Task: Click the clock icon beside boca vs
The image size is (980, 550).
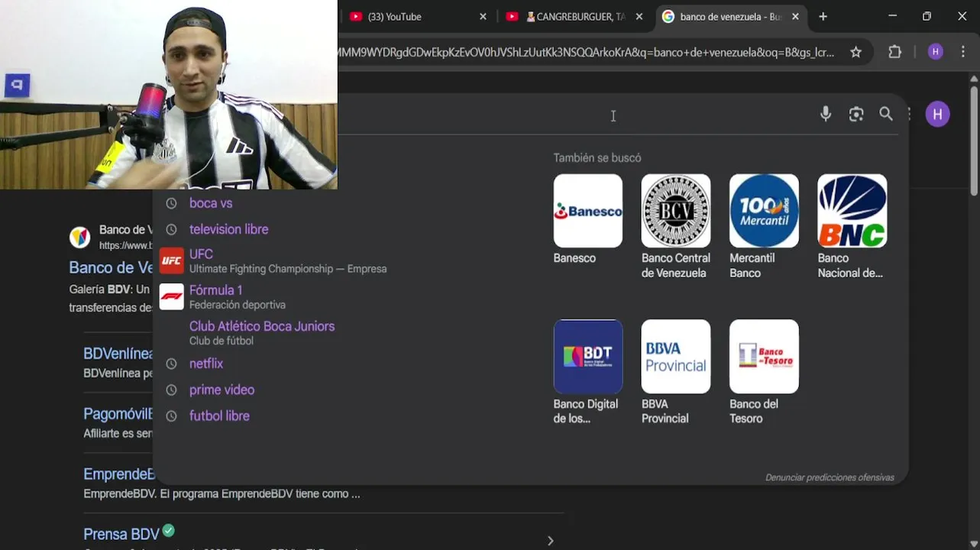Action: pyautogui.click(x=171, y=203)
